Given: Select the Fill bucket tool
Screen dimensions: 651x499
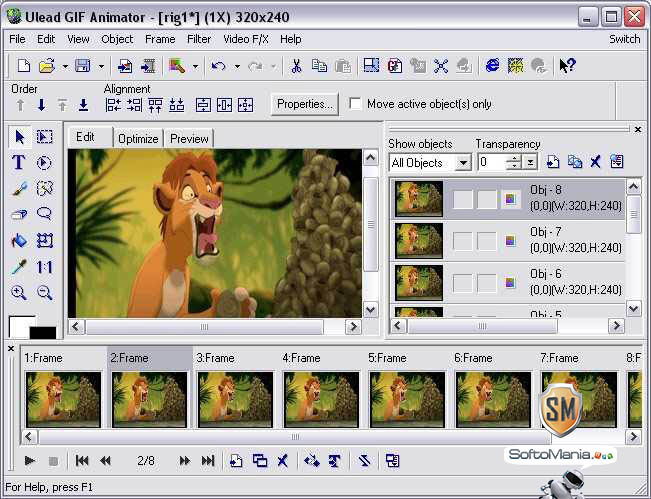Looking at the screenshot, I should tap(19, 241).
